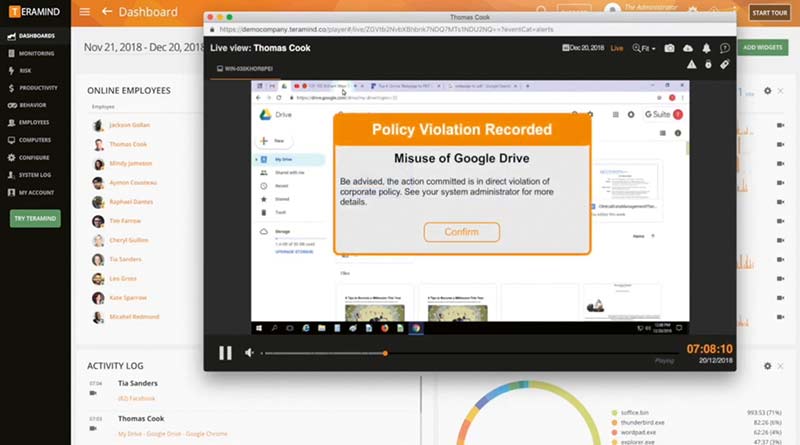Image resolution: width=800 pixels, height=445 pixels.
Task: Open employee Tim Farrow
Action: pos(124,221)
